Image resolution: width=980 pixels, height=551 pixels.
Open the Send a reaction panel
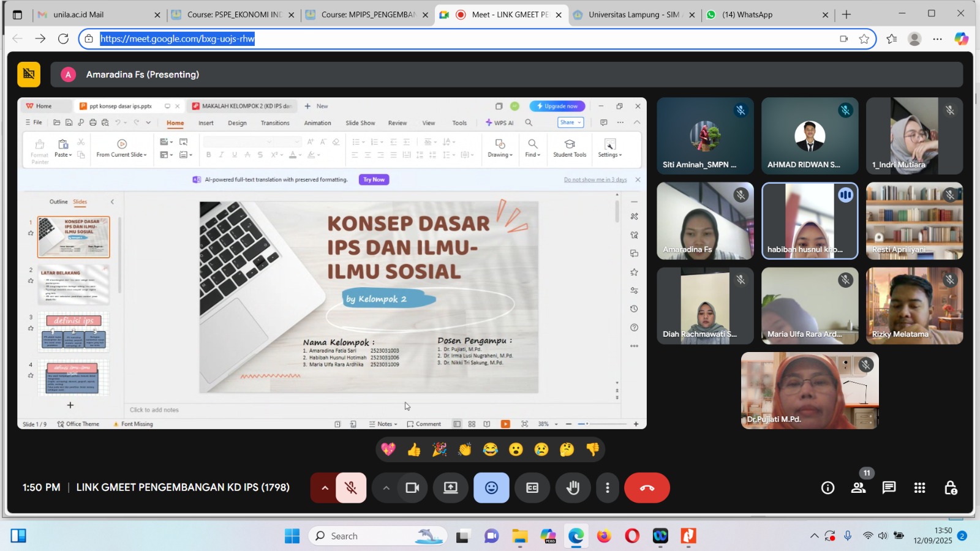491,488
